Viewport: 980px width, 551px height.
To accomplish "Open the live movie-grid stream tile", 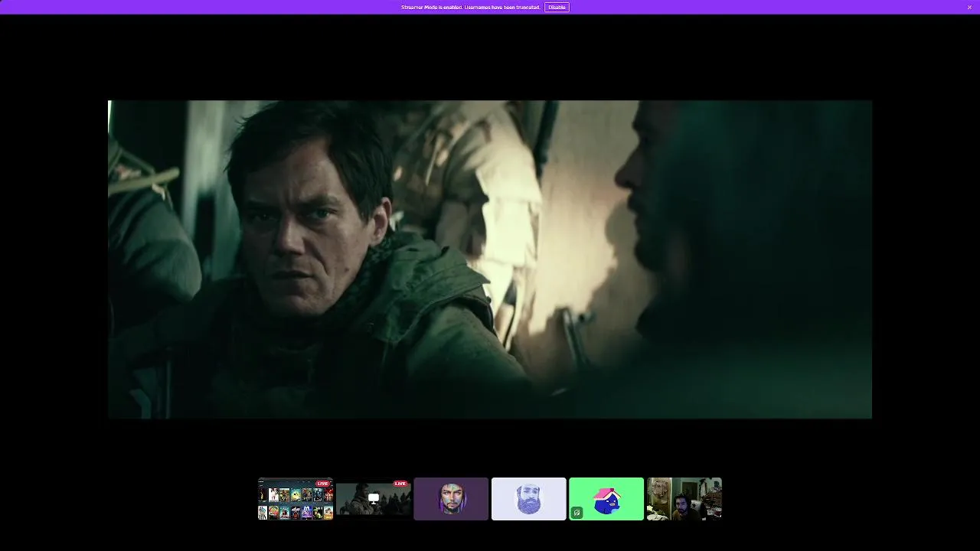I will coord(296,499).
